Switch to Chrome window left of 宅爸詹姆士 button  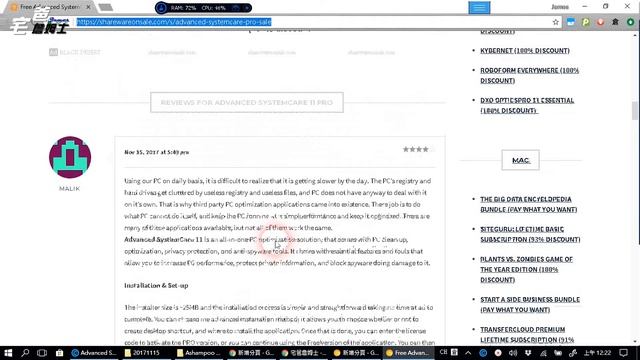point(251,353)
